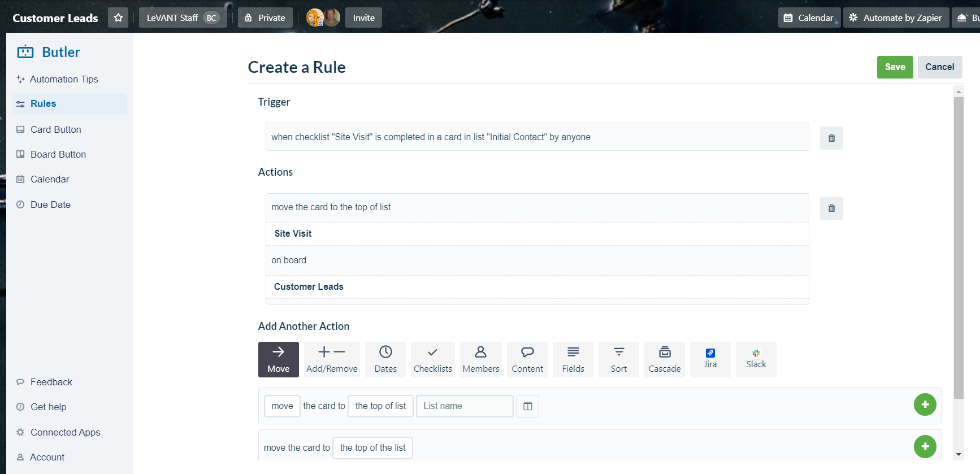Open Card Button in Butler sidebar
Screen dimensions: 980x474
tap(55, 129)
